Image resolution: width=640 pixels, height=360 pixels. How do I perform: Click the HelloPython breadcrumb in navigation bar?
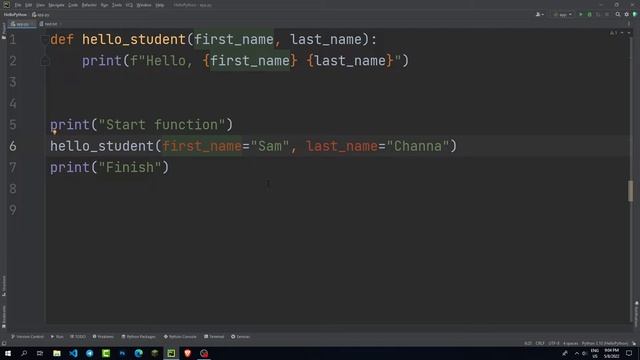click(x=15, y=15)
